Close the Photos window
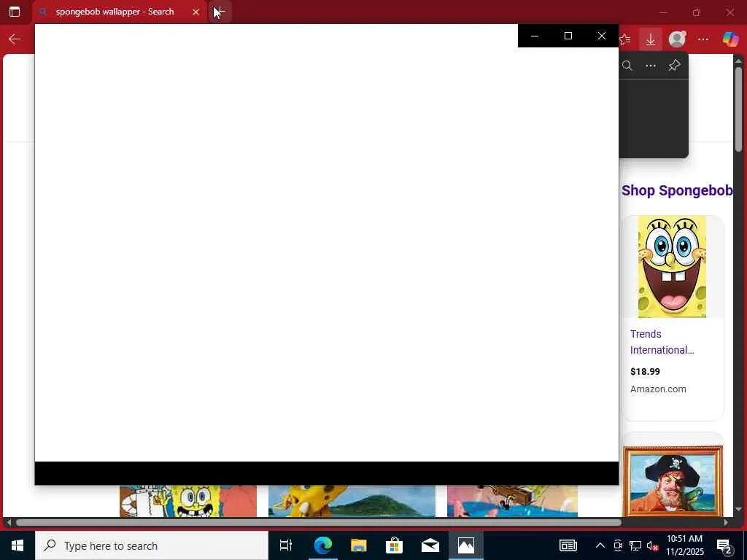Screen dimensions: 747x560 pyautogui.click(x=602, y=36)
